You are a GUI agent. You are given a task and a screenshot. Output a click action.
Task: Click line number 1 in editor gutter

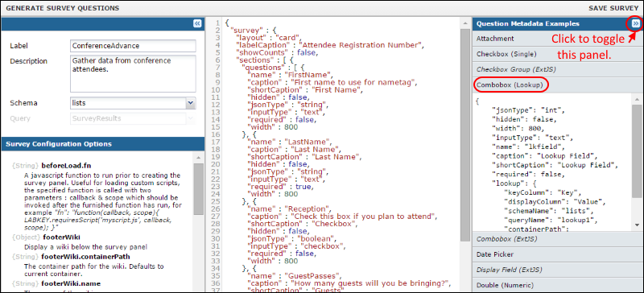(217, 23)
